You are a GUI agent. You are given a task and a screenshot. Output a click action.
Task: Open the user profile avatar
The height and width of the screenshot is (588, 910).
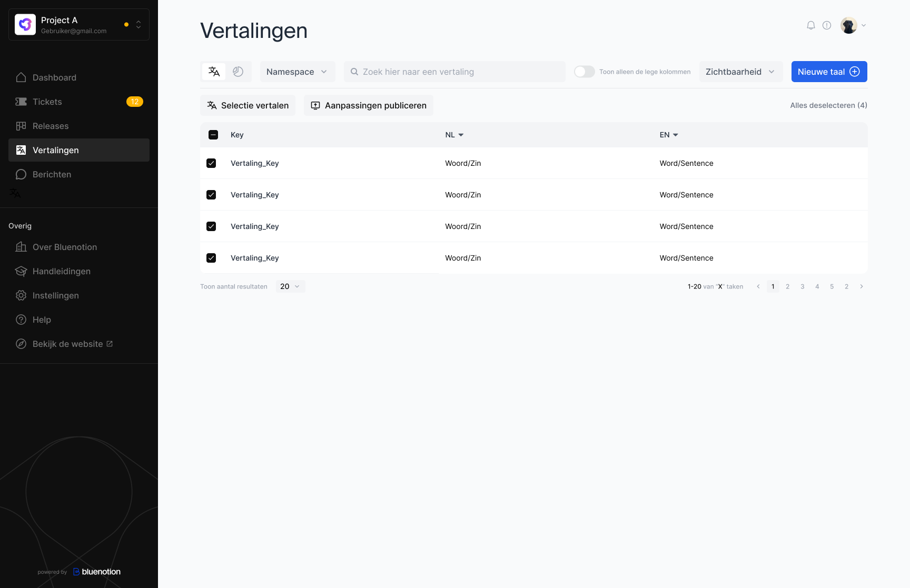click(x=849, y=25)
